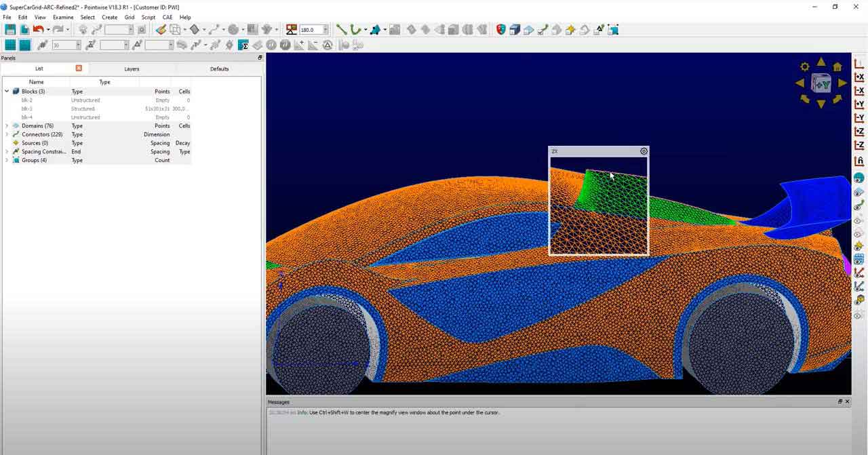Undo the last action
Screen dimensions: 868x455
pos(38,29)
